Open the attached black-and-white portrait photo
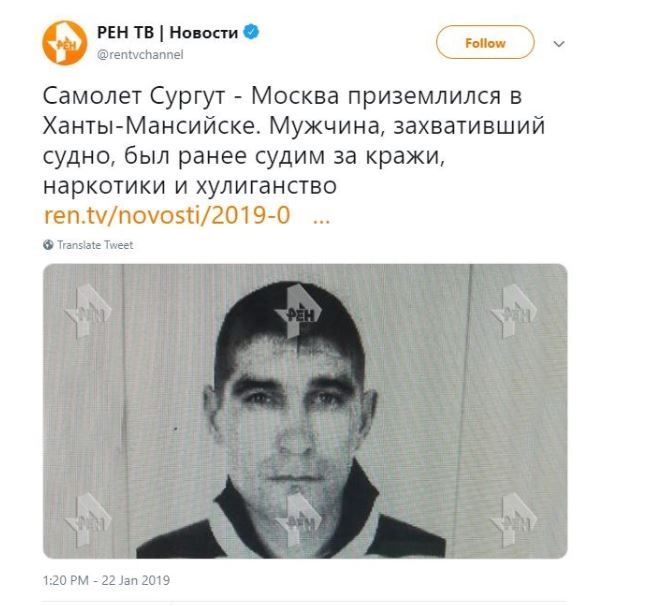The image size is (649, 606). (305, 411)
